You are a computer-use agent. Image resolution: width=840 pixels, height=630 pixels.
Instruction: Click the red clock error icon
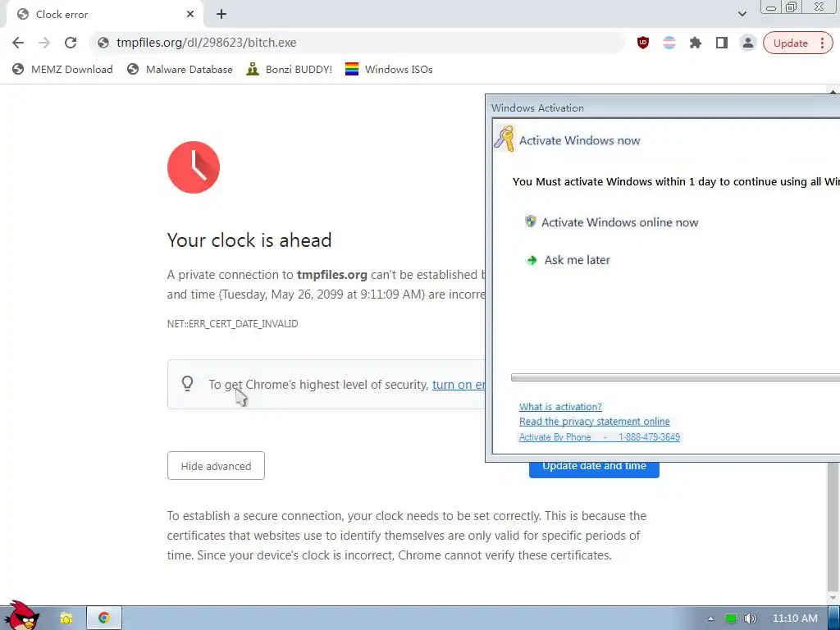(194, 167)
